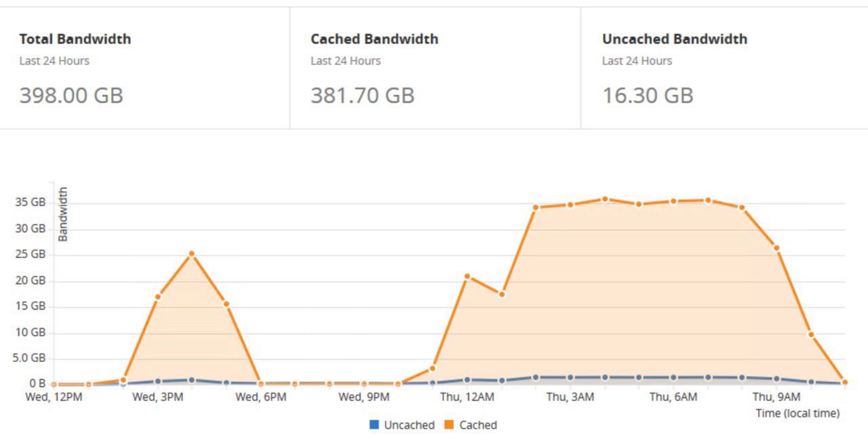Click the Time (local time) axis title
Viewport: 868px width, 441px height.
(x=797, y=413)
